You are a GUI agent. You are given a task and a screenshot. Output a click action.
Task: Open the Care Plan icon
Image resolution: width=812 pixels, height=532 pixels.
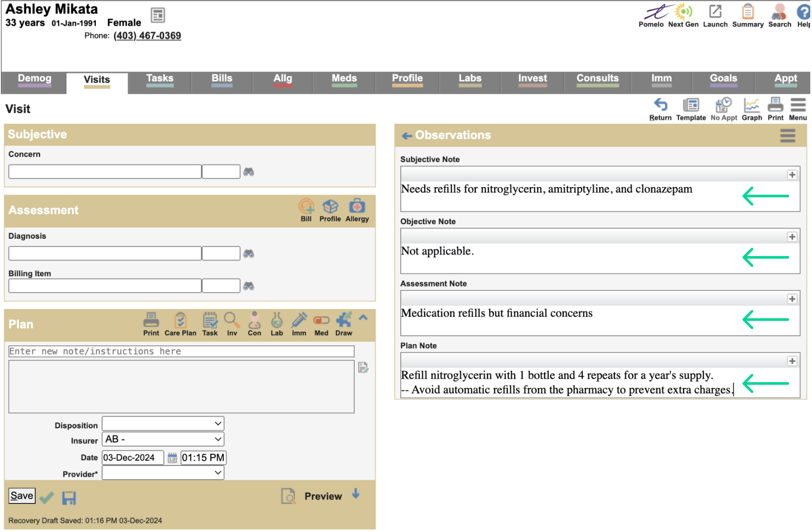[x=181, y=324]
